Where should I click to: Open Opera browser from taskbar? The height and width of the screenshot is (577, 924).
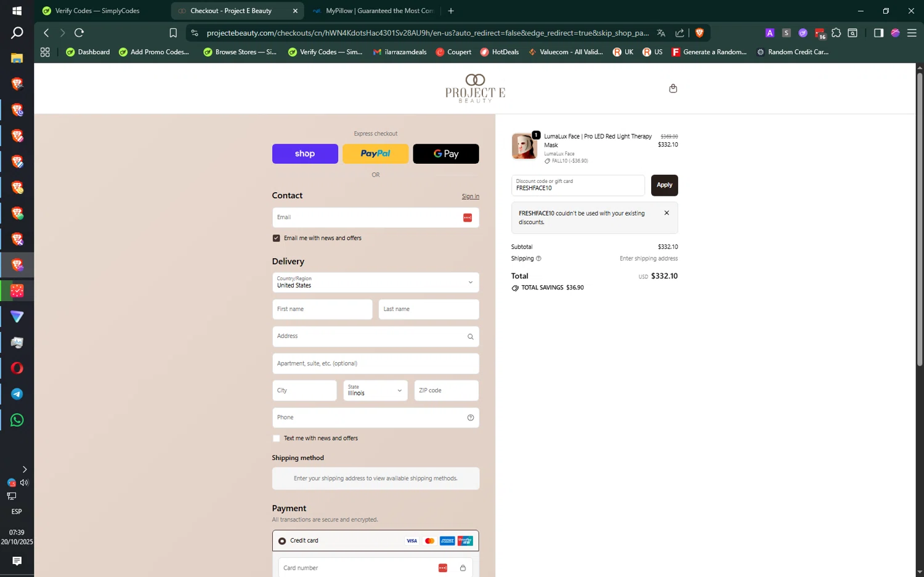[x=17, y=368]
